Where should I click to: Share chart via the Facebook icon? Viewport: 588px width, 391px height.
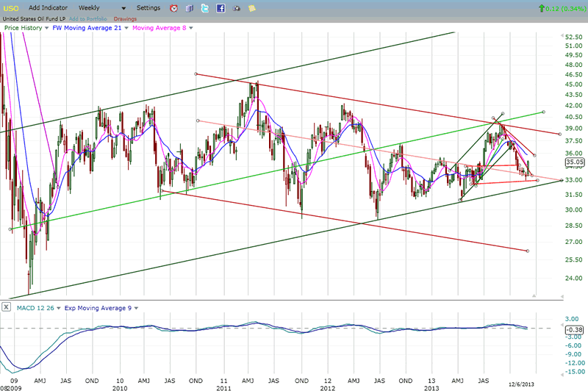(x=220, y=8)
